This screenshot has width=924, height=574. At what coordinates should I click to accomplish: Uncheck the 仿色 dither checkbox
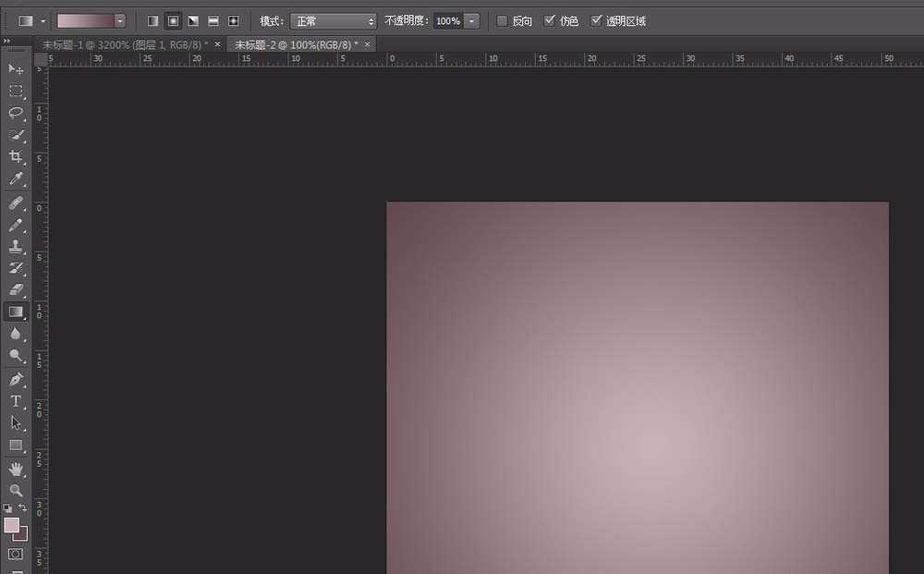coord(550,20)
